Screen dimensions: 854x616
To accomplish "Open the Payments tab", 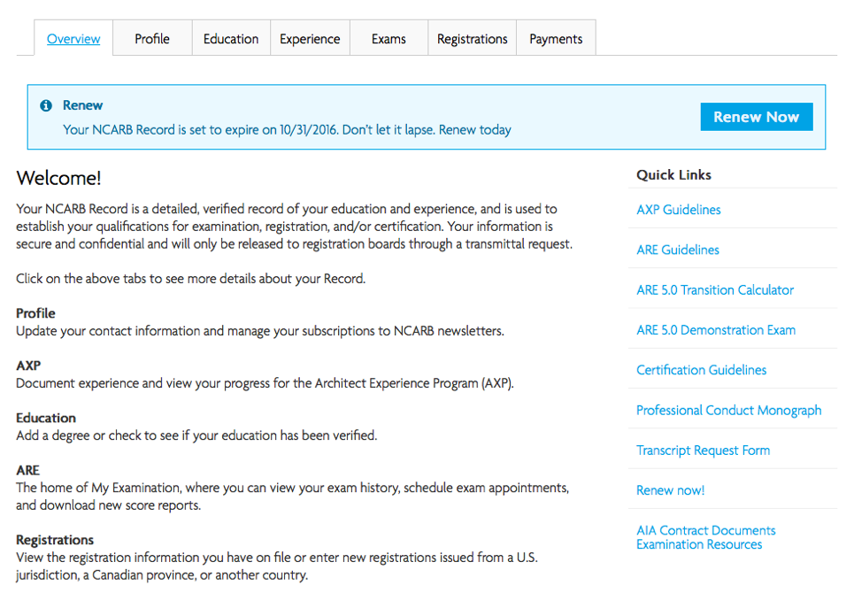I will point(555,38).
